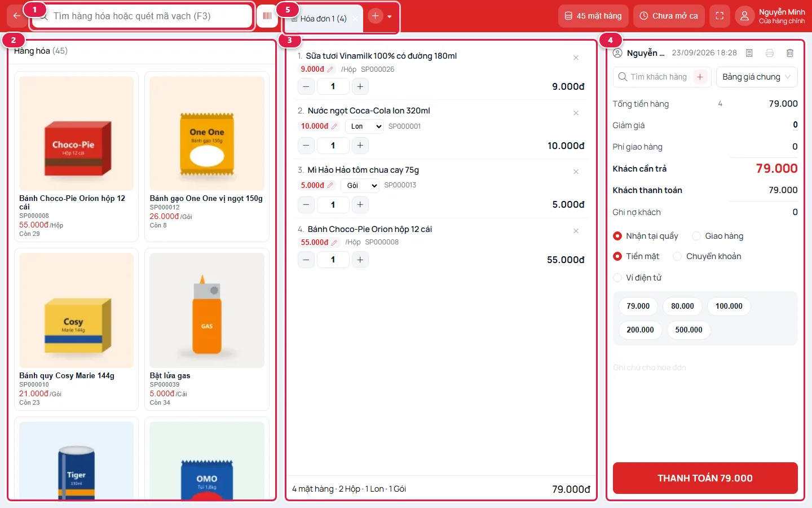Edit price of Sữa tươi Vinamilk
This screenshot has width=812, height=508.
[x=317, y=69]
